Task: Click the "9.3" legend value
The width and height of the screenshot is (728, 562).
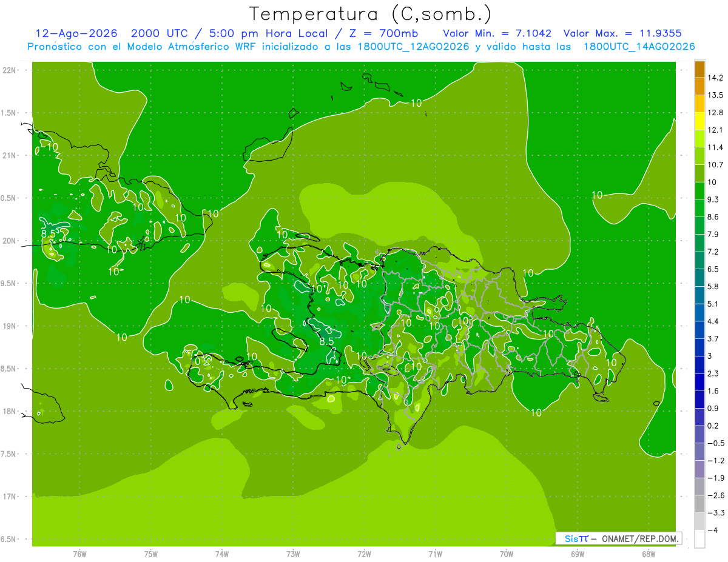Action: [x=714, y=199]
